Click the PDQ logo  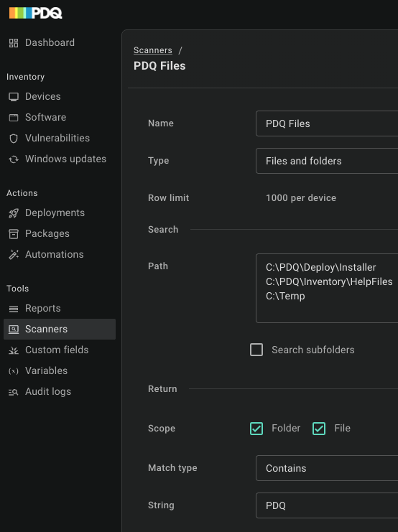(x=36, y=13)
